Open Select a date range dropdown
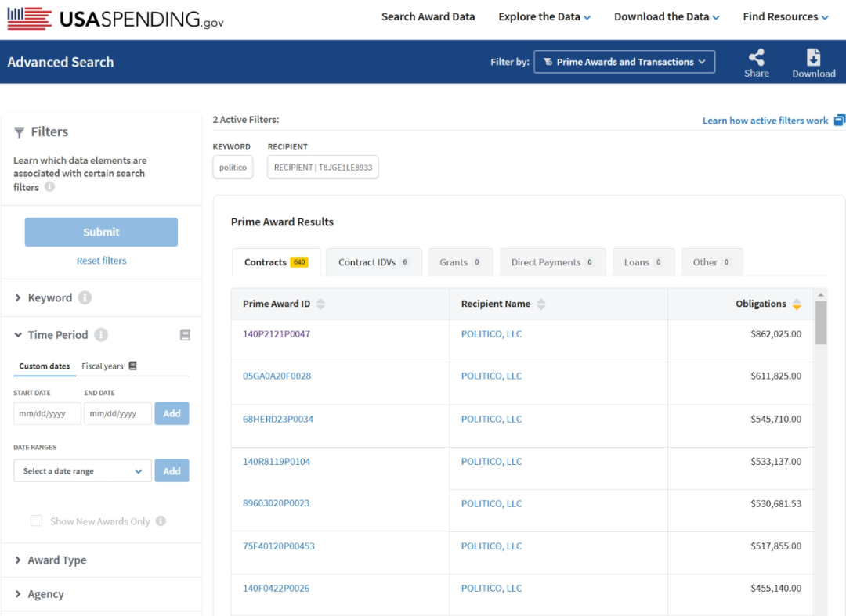 82,470
